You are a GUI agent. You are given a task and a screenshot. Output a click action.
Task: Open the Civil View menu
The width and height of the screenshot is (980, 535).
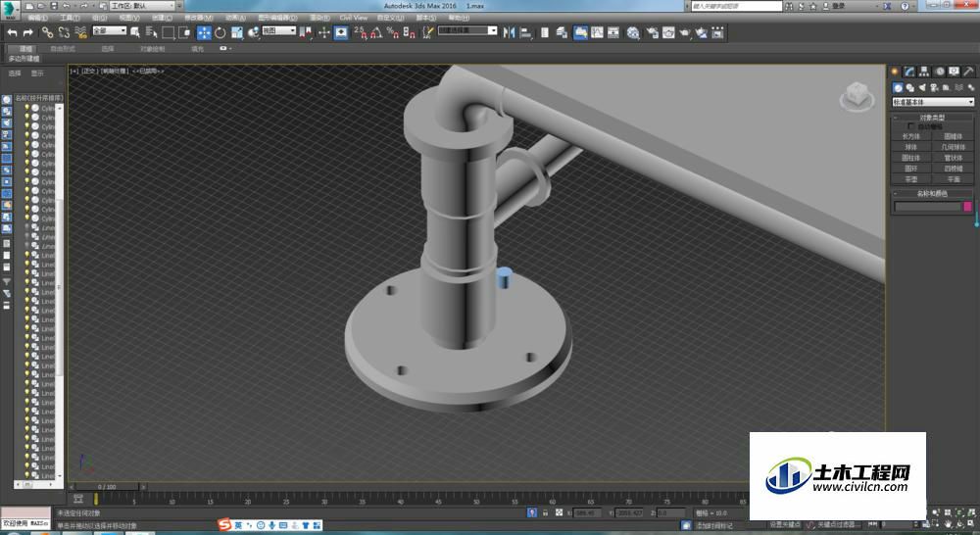tap(354, 18)
